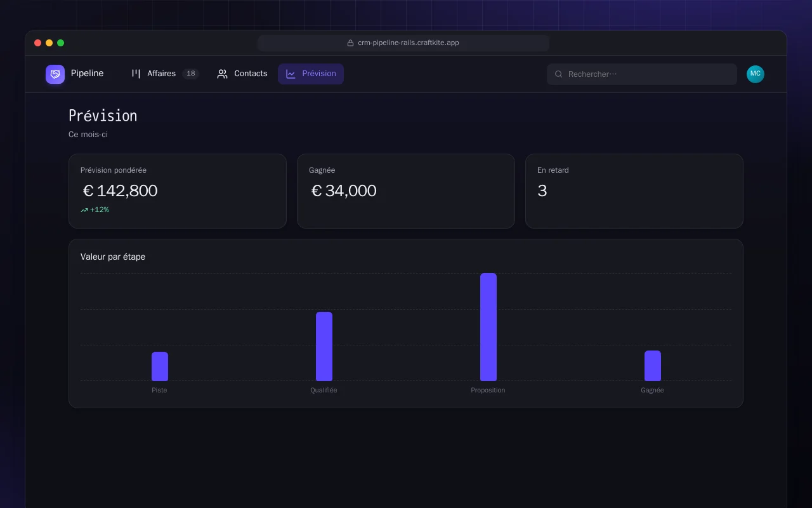Open the En retard card
This screenshot has width=812, height=508.
(634, 191)
